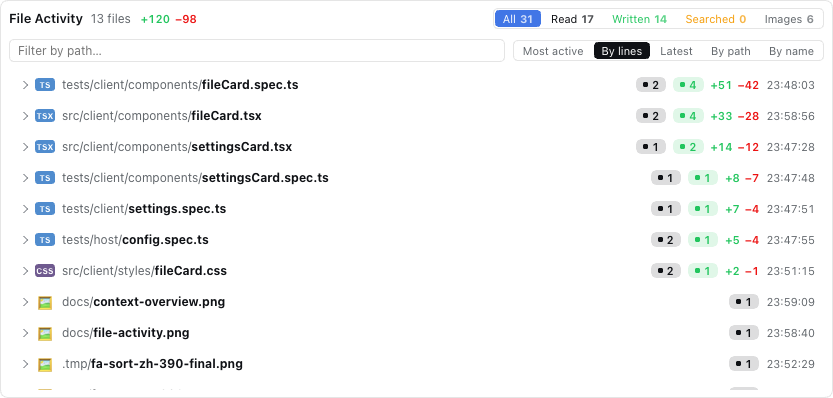Click the File Activity heading
Viewport: 833px width, 398px height.
[46, 19]
